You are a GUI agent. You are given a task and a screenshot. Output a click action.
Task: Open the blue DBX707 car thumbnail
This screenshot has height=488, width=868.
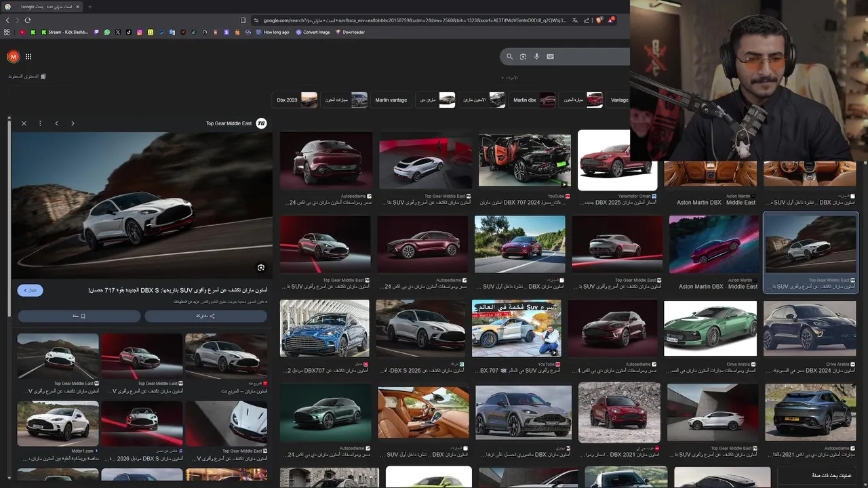pos(325,329)
